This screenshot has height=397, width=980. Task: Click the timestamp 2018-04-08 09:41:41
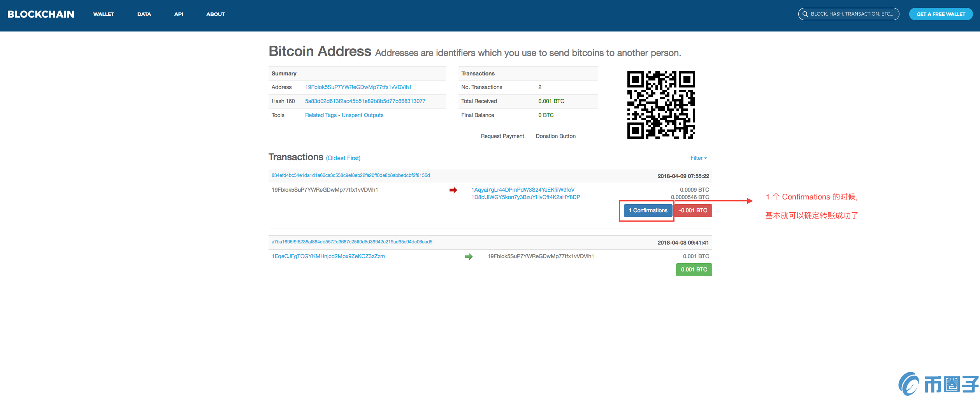point(683,243)
